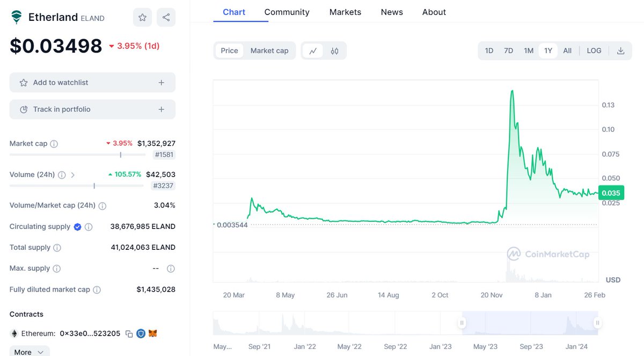Click the #3237 volume rank badge
Viewport: 644px width, 356px height.
click(164, 186)
